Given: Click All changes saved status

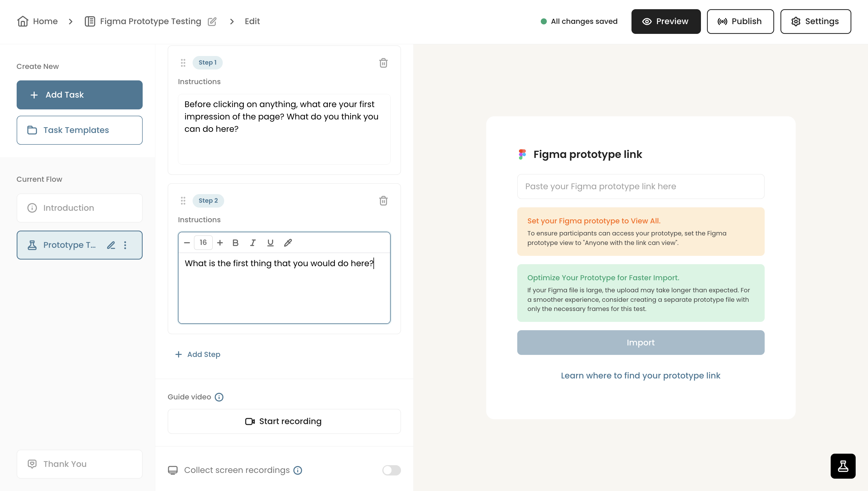Looking at the screenshot, I should click(x=579, y=21).
